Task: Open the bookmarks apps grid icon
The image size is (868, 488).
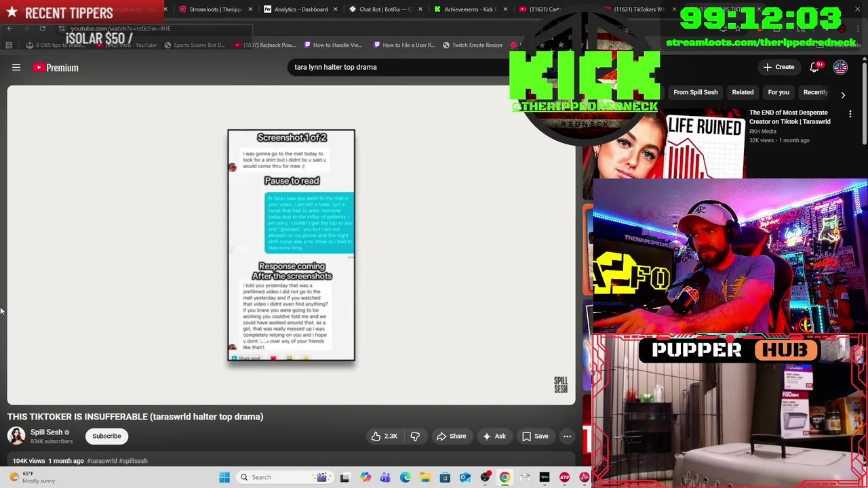Action: tap(9, 45)
